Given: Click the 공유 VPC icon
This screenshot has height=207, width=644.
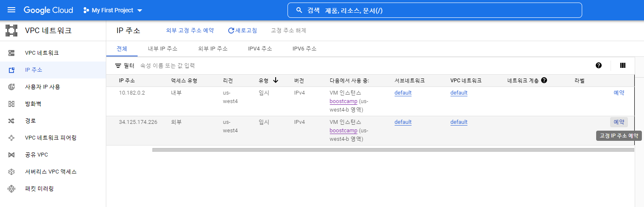Looking at the screenshot, I should pos(11,155).
